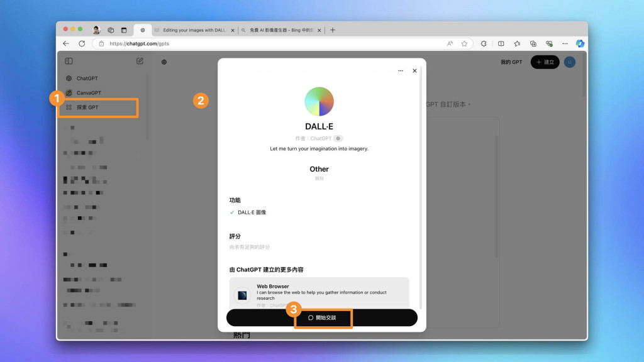Click the 建立 create button
Screen dimensions: 644x362
[545, 62]
